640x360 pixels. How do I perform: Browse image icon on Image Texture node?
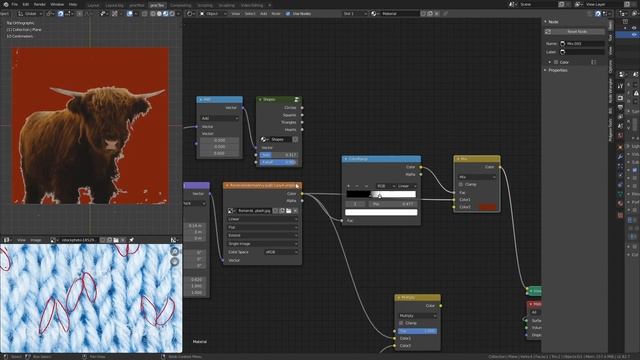coord(231,211)
